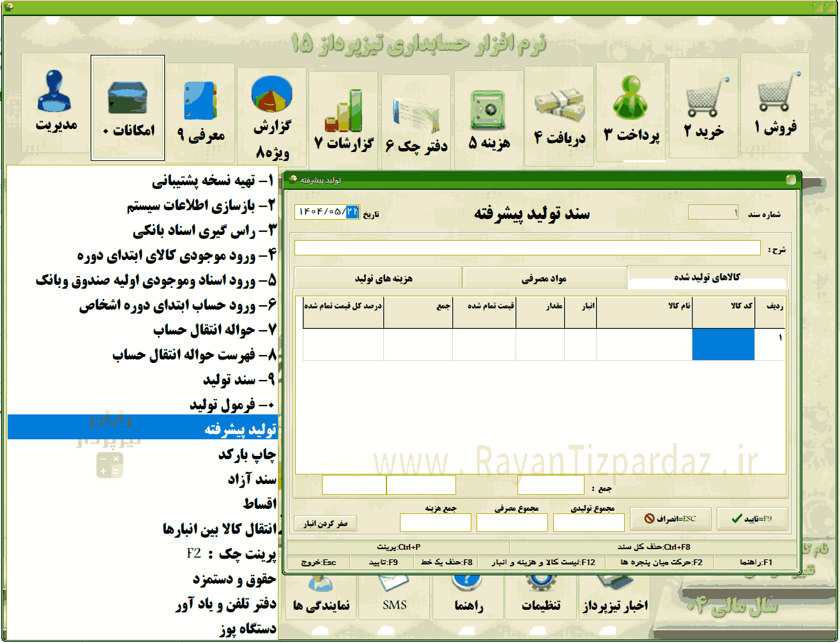The height and width of the screenshot is (643, 840).
Task: Click the F8 حذف یک خط status entry
Action: point(447,563)
